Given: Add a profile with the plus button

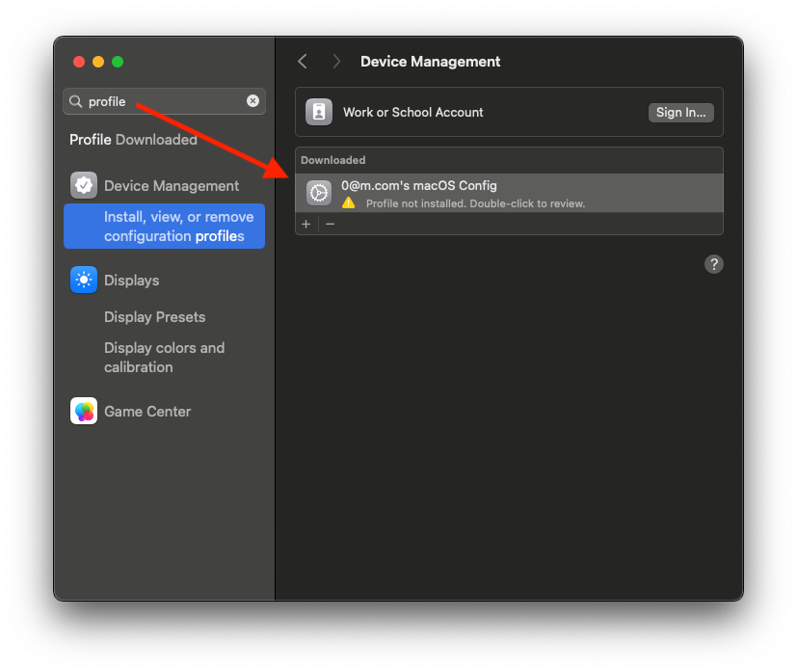Looking at the screenshot, I should [306, 225].
